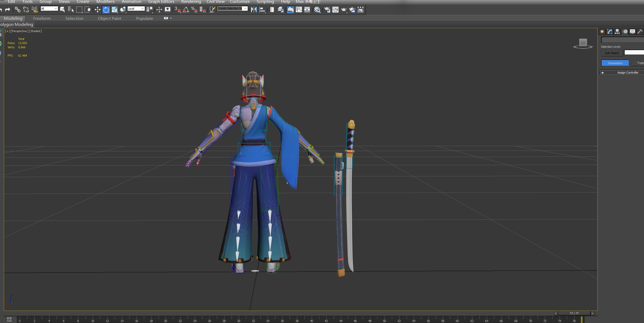The image size is (644, 323).
Task: Open Select by Name list icon
Action: [x=71, y=10]
